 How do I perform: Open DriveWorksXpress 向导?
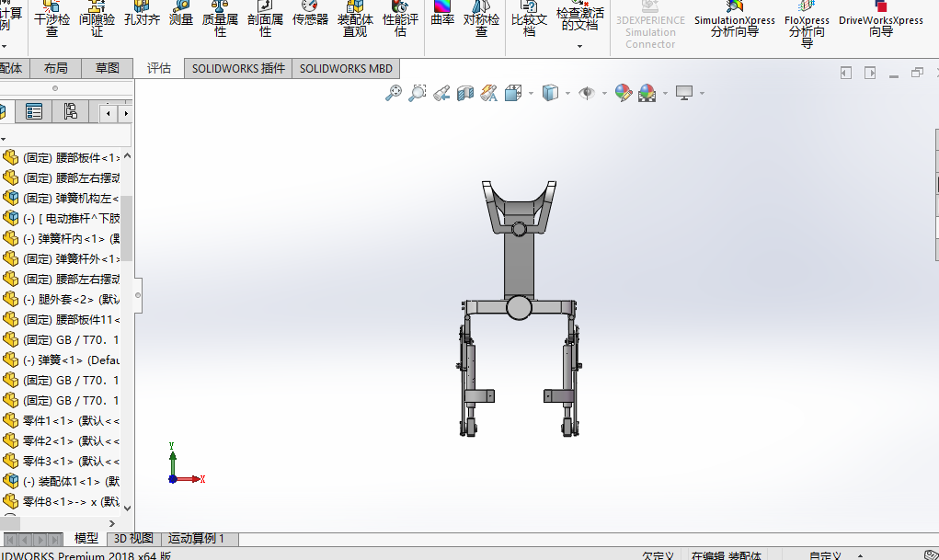pyautogui.click(x=881, y=20)
